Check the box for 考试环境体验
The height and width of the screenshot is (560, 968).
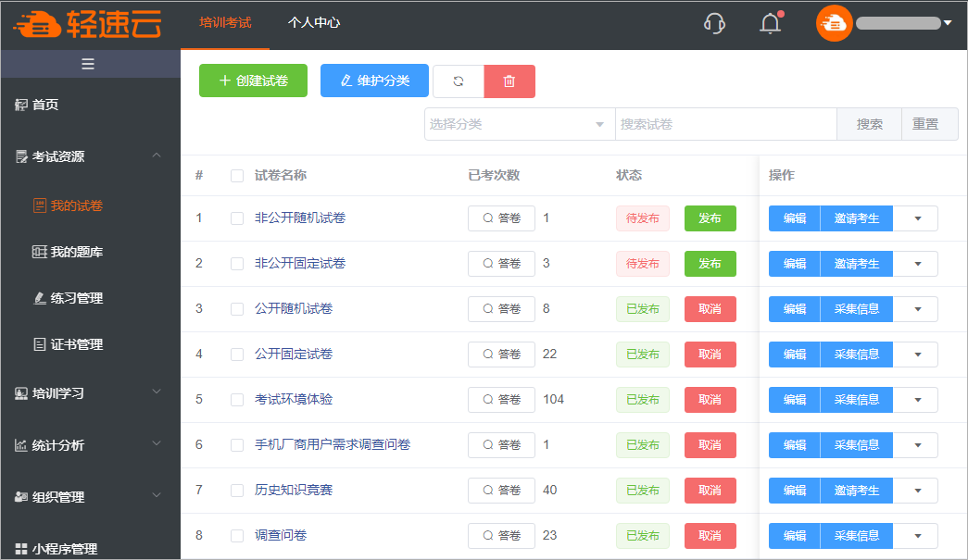click(x=237, y=400)
